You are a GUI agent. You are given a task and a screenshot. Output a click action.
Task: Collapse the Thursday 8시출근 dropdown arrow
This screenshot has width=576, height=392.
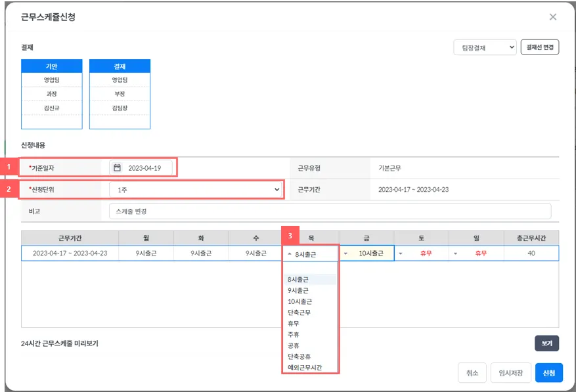pyautogui.click(x=290, y=254)
